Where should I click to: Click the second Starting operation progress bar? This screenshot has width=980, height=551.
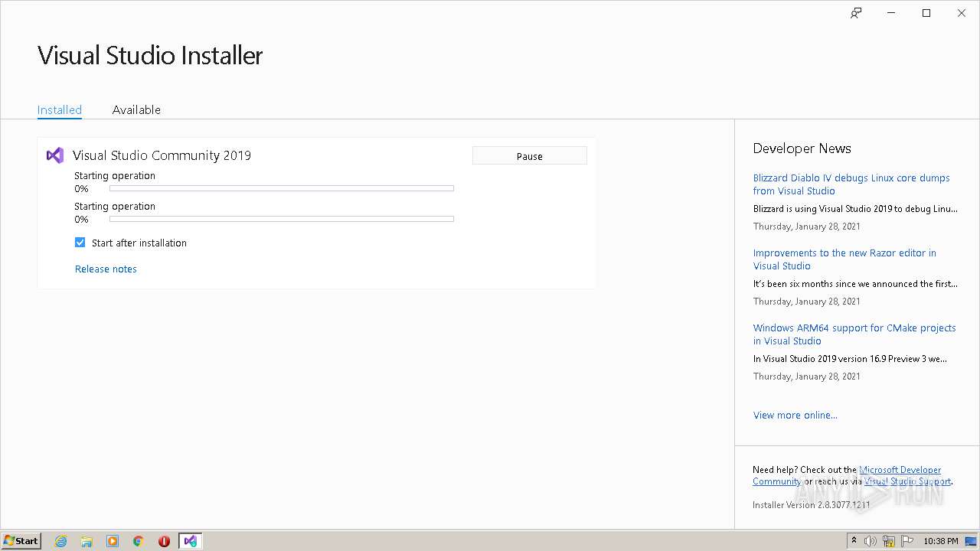(x=282, y=219)
